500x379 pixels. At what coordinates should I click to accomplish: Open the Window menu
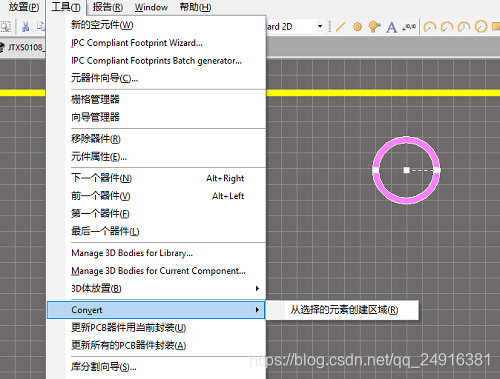[x=151, y=7]
